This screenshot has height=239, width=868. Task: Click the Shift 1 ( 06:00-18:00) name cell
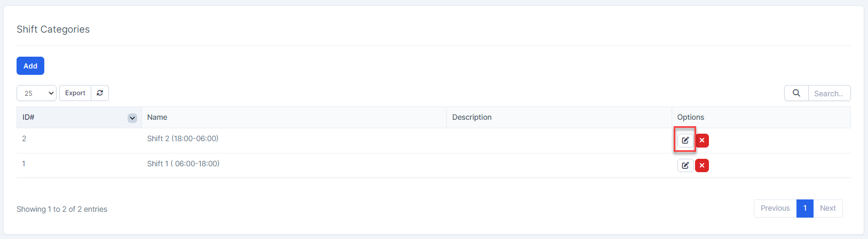183,164
